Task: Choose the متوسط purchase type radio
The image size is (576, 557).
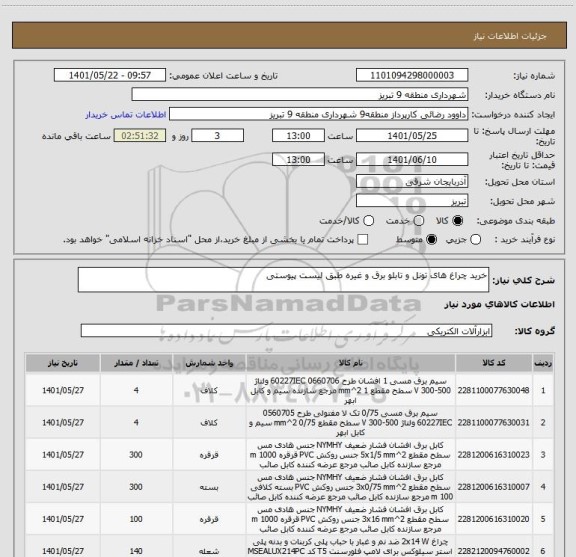Action: tap(431, 240)
